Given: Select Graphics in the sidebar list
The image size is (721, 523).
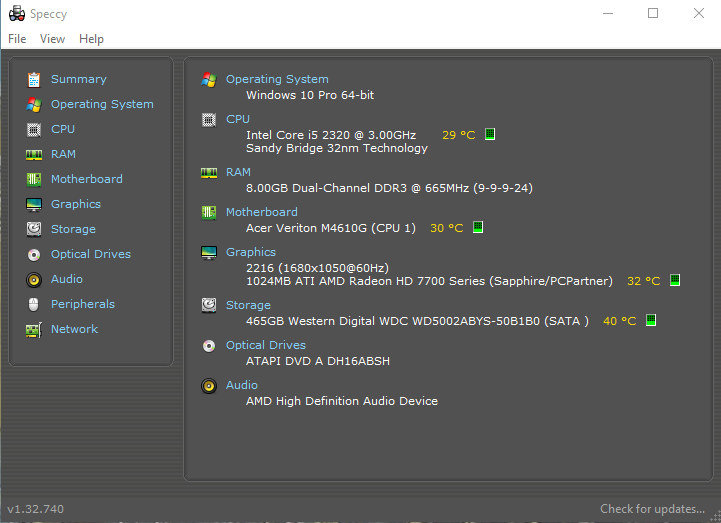Looking at the screenshot, I should 76,204.
